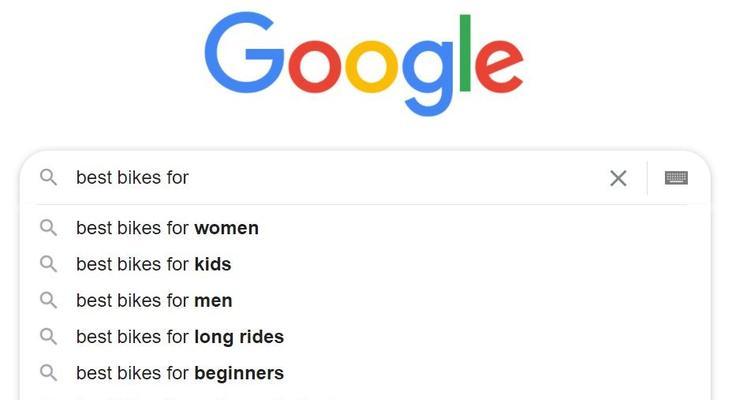Click the search icon beside the 'kids' suggestion
Viewport: 732px width, 400px height.
[48, 264]
